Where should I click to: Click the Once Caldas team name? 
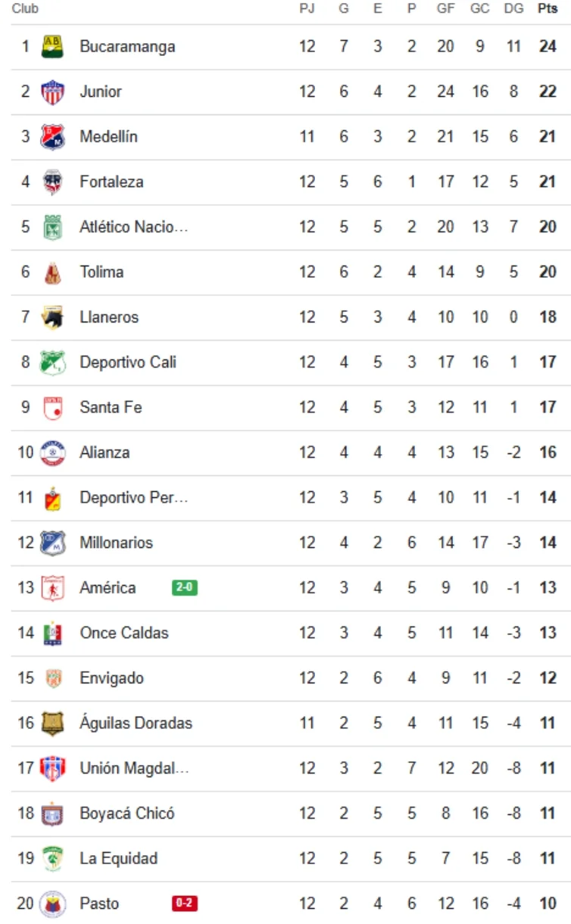pos(124,633)
